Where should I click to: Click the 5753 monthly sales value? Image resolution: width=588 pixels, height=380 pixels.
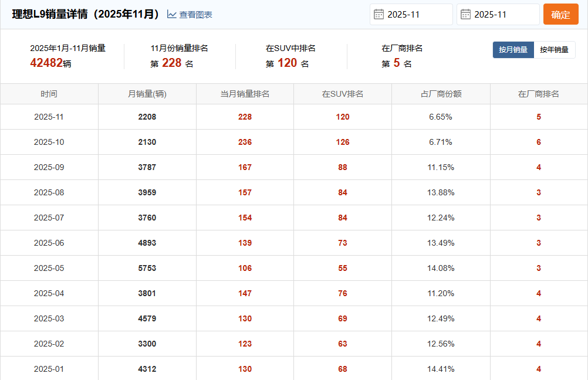click(x=147, y=268)
